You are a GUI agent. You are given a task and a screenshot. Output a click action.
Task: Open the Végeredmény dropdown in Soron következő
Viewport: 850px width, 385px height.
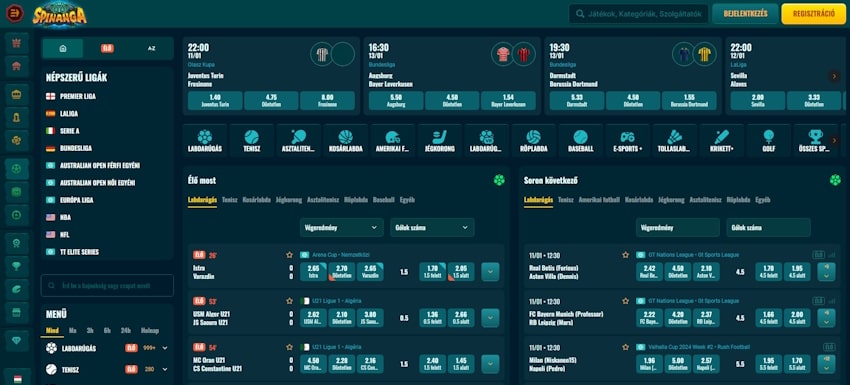[x=678, y=228]
